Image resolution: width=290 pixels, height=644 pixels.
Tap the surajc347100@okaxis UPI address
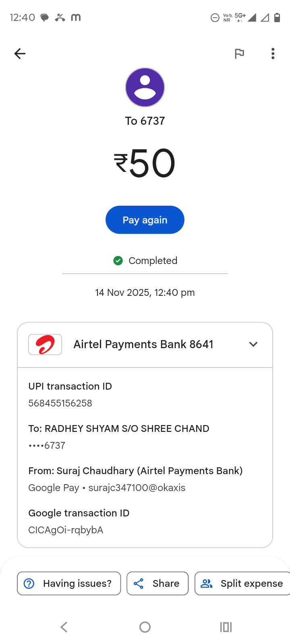click(x=137, y=488)
